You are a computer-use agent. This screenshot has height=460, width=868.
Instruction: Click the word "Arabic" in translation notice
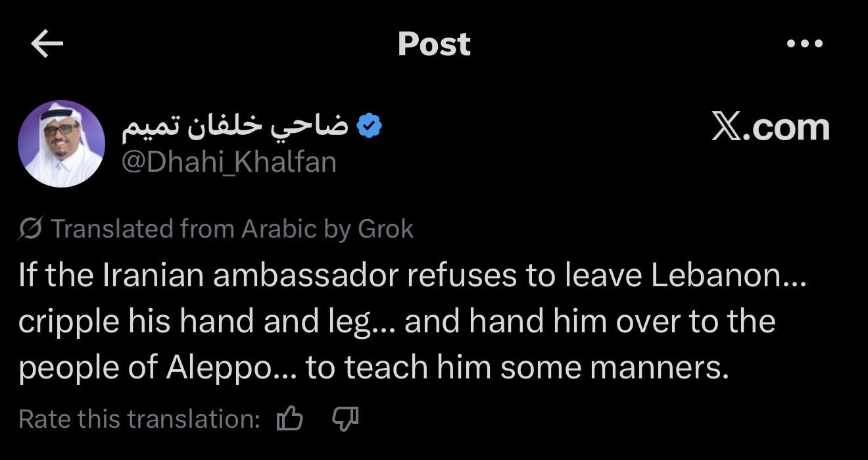click(x=279, y=228)
